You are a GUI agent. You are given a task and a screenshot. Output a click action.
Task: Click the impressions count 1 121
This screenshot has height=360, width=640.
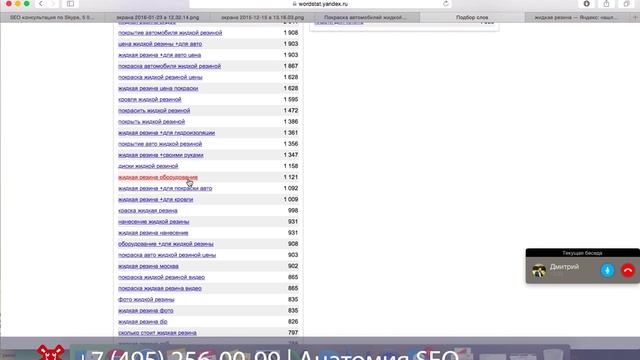pyautogui.click(x=291, y=177)
